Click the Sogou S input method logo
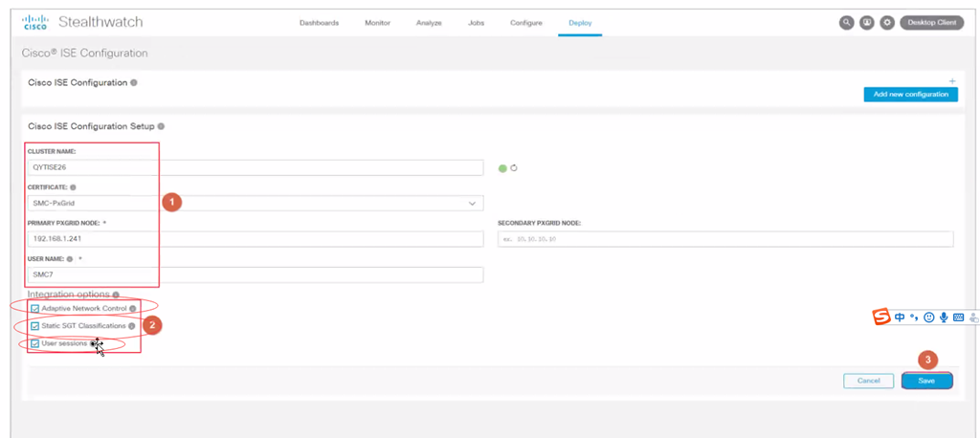 (x=881, y=317)
